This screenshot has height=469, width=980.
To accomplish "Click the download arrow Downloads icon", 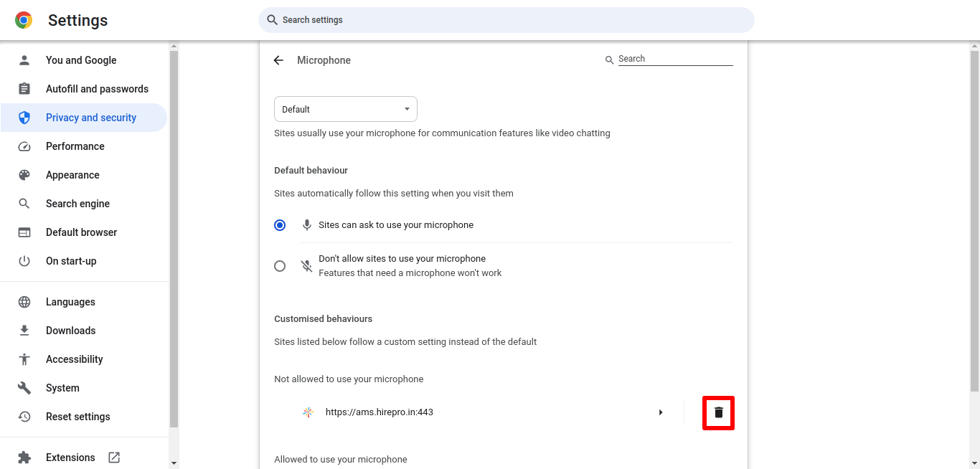I will coord(24,331).
